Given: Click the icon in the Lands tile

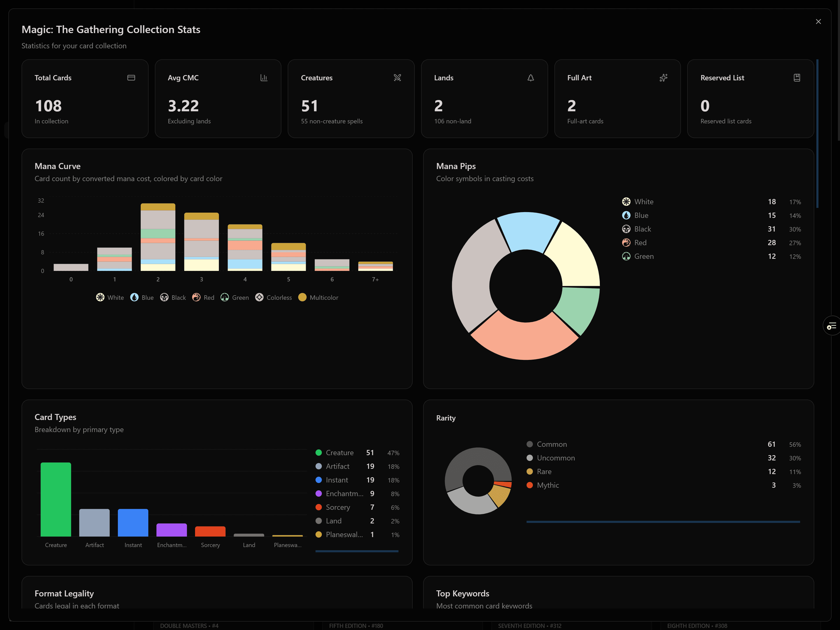Looking at the screenshot, I should click(531, 78).
